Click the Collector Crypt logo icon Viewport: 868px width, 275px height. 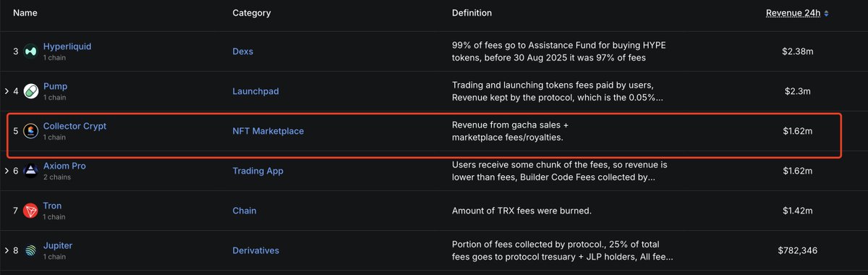tap(30, 131)
